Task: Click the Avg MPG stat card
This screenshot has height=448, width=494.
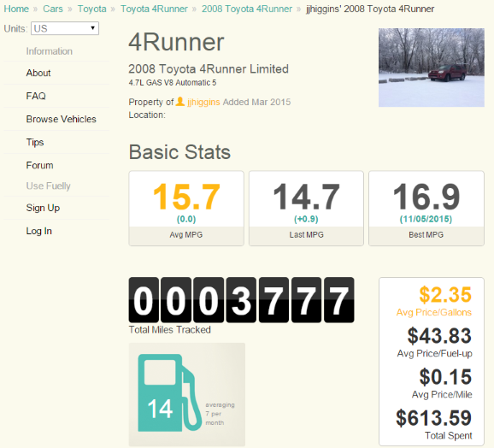Action: point(186,209)
